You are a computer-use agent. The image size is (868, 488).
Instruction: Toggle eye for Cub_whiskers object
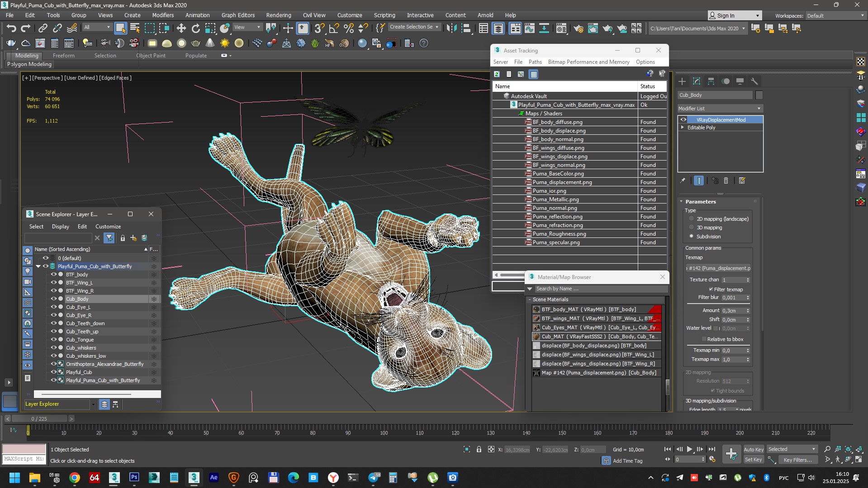[53, 348]
